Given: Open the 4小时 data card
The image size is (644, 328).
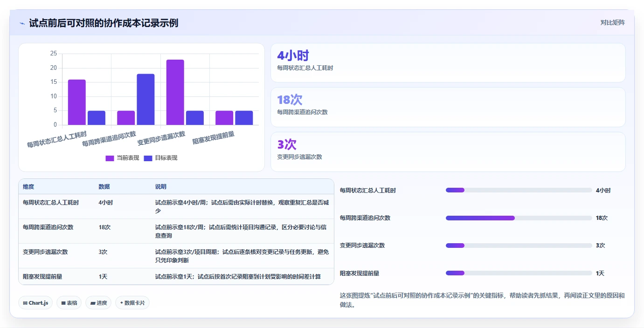Looking at the screenshot, I should click(448, 63).
